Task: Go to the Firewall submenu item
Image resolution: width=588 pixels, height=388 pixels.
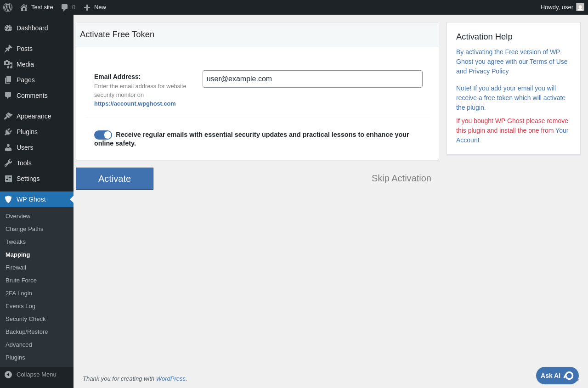Action: point(16,267)
